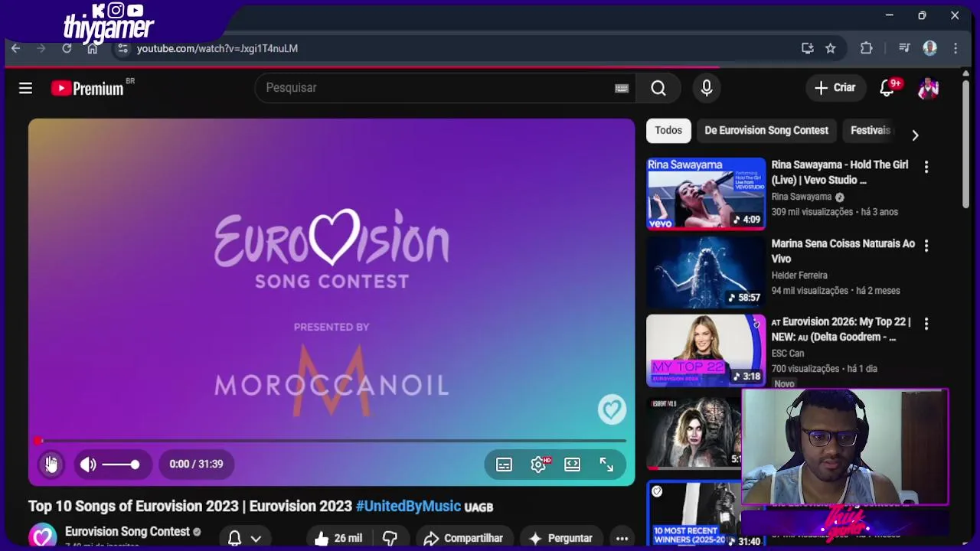
Task: View site information icon in address bar
Action: click(x=122, y=48)
